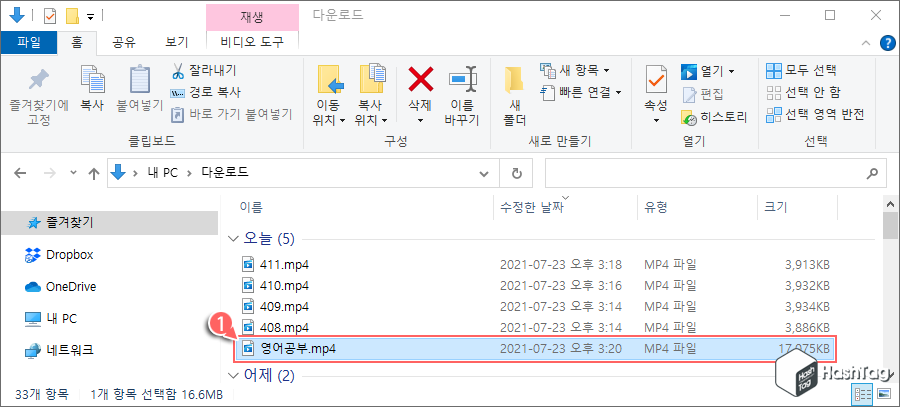The width and height of the screenshot is (900, 407).
Task: Click the refresh button next to address bar
Action: point(517,173)
